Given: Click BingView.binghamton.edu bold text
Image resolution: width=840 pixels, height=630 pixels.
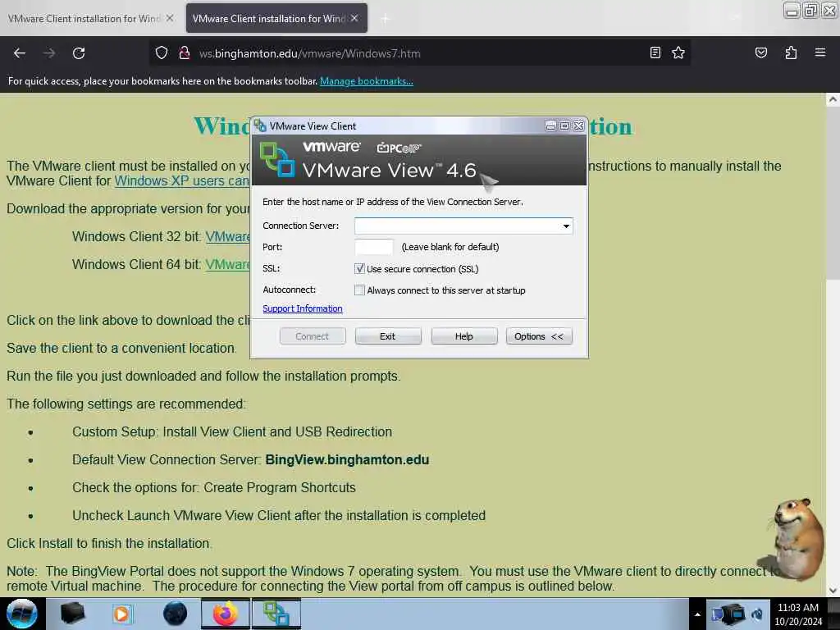Looking at the screenshot, I should tap(347, 459).
